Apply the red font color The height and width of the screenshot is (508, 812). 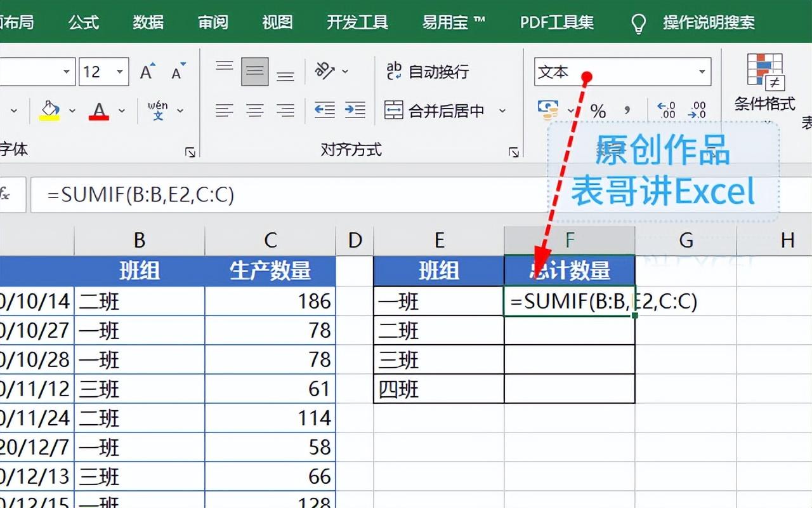coord(99,110)
